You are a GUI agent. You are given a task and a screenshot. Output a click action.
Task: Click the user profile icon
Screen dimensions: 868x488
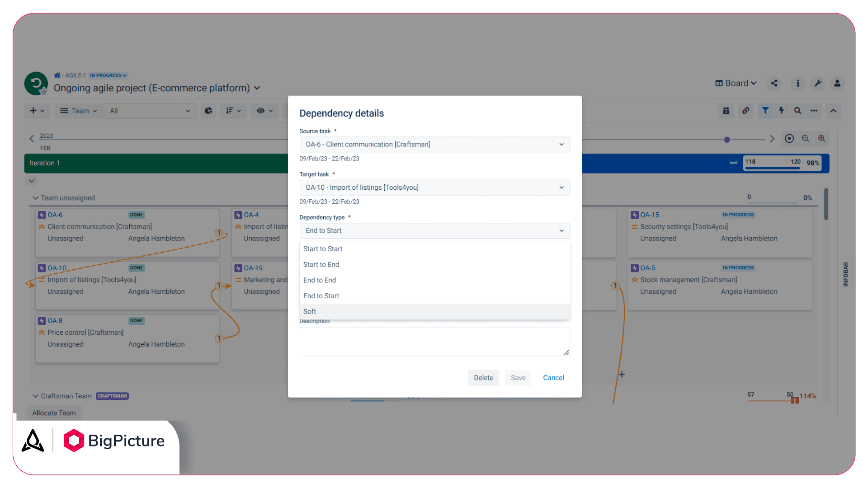tap(837, 84)
